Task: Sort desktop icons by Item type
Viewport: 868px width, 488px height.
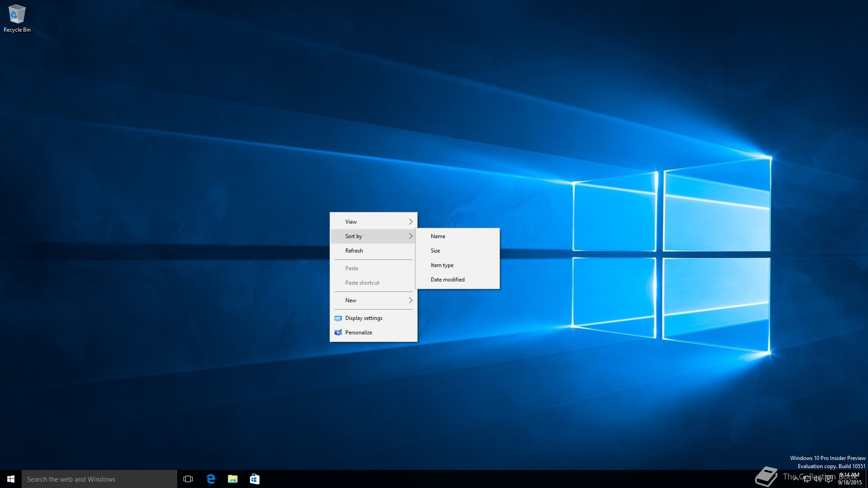Action: (458, 265)
